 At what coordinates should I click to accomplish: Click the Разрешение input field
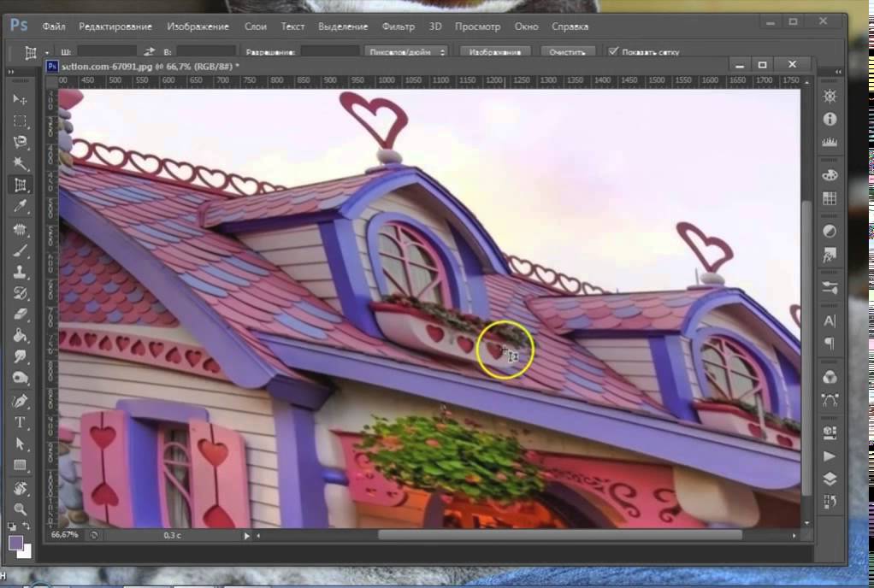pos(329,52)
